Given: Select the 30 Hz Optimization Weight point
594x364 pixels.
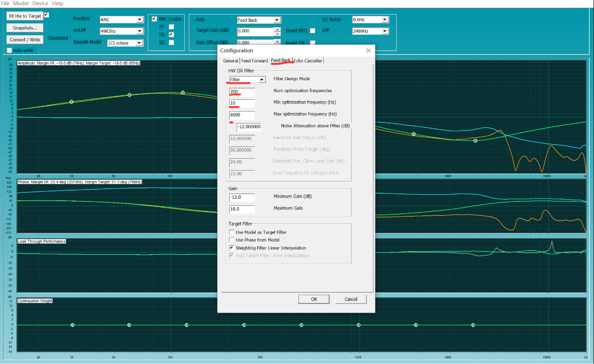Looking at the screenshot, I should [72, 325].
